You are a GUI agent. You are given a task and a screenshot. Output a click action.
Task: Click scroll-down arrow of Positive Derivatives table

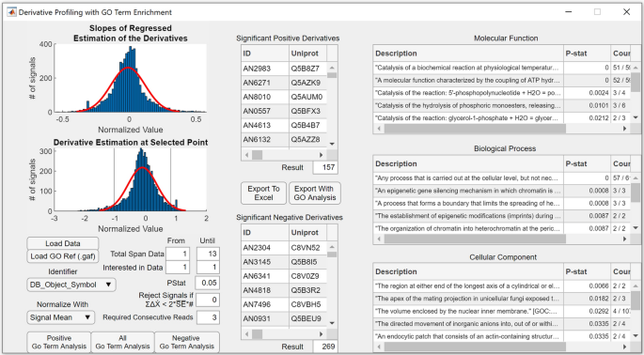(332, 144)
